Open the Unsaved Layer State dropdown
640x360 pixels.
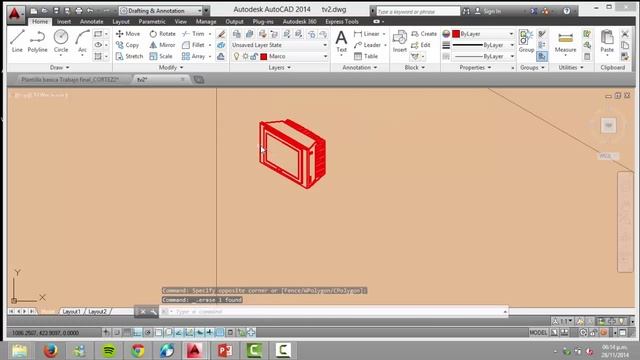[280, 45]
